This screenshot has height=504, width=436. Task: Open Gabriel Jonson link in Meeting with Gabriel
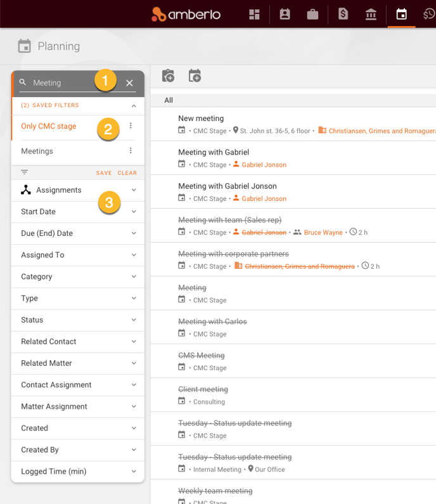[x=264, y=165]
